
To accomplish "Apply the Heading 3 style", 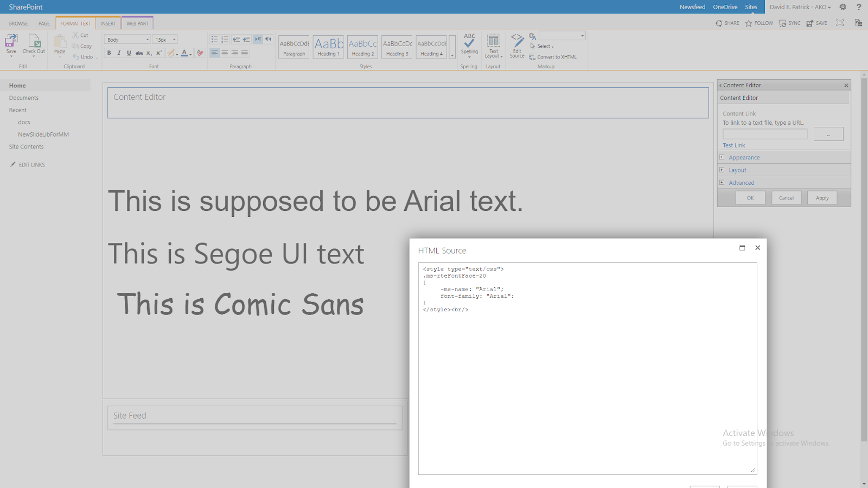I will [397, 47].
